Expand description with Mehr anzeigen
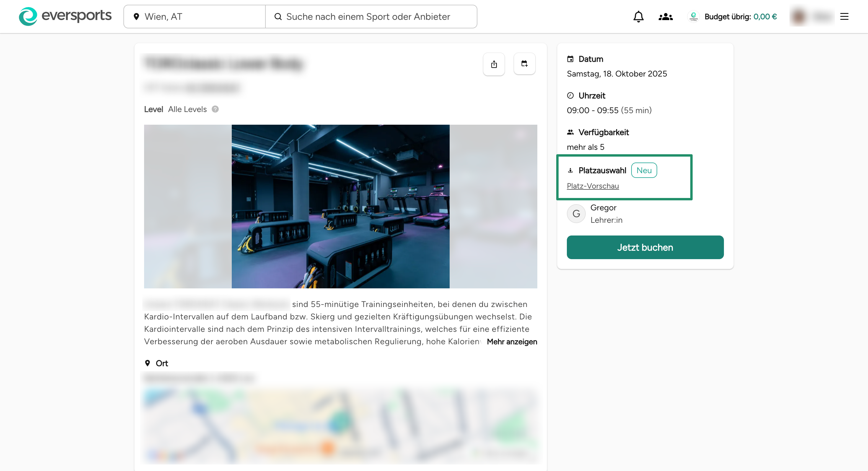This screenshot has height=471, width=868. (511, 342)
